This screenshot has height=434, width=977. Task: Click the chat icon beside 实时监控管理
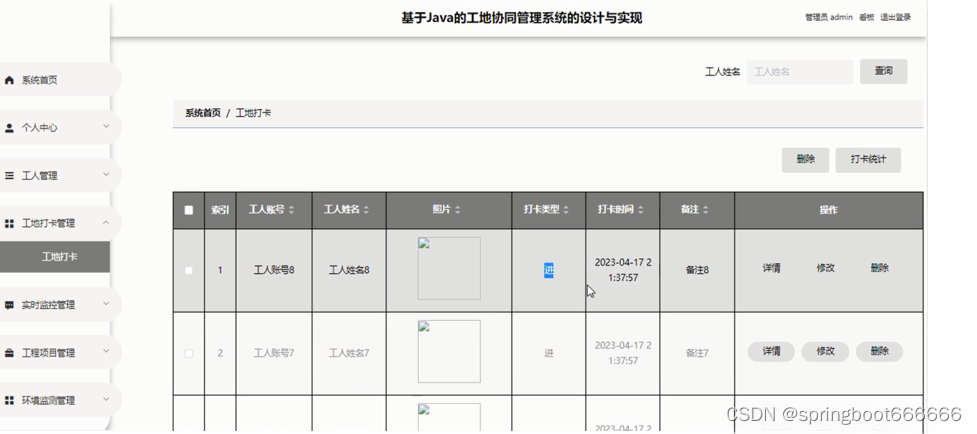[x=9, y=305]
